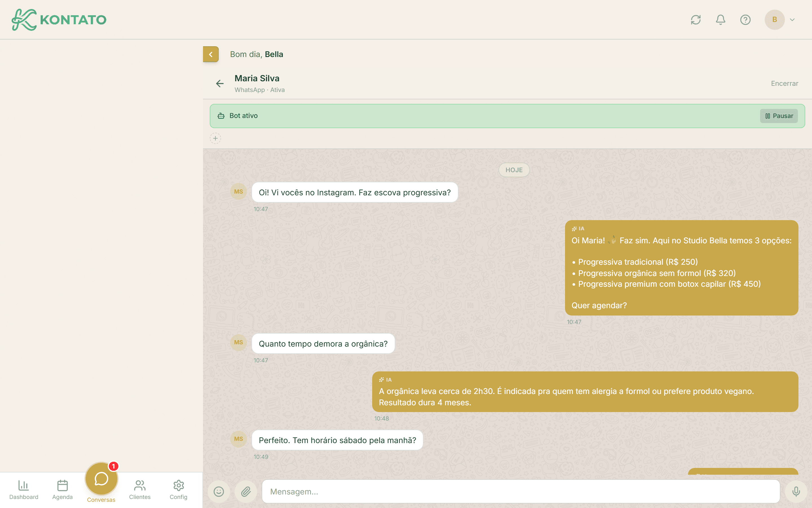The image size is (812, 508).
Task: Click the 'Bot ativo' label
Action: [244, 116]
